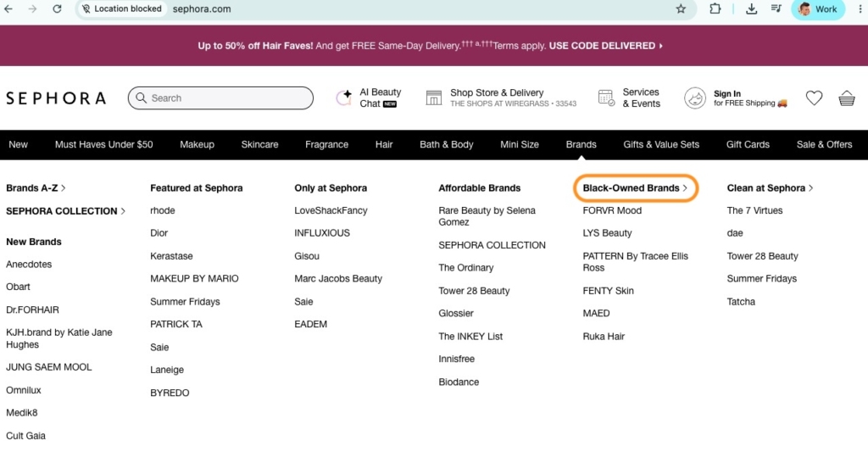Click the magnifying glass search icon
The height and width of the screenshot is (452, 868).
pos(142,98)
